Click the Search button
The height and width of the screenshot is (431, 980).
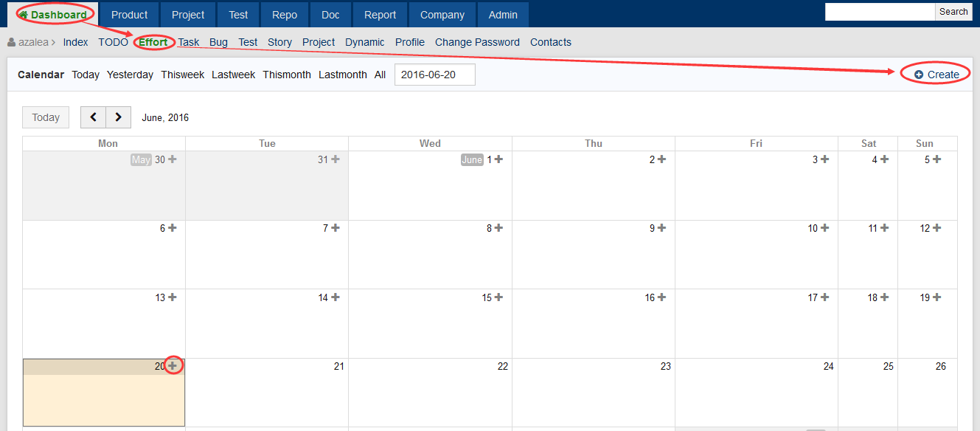tap(953, 12)
